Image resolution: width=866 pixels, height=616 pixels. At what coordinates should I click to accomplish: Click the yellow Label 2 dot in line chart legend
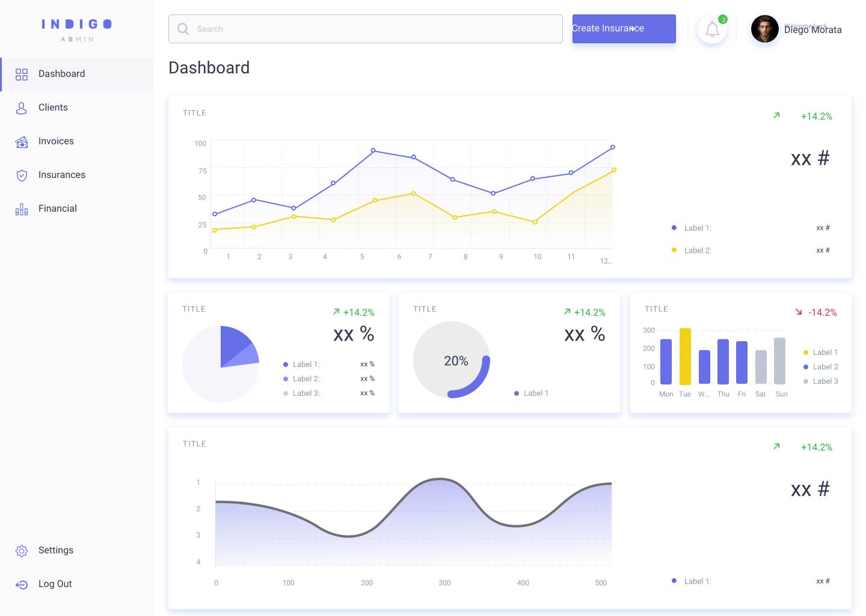click(x=674, y=250)
